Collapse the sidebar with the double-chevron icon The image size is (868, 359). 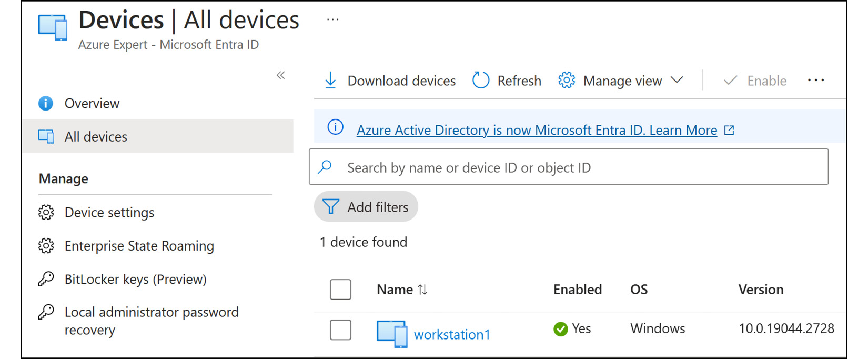pyautogui.click(x=281, y=75)
